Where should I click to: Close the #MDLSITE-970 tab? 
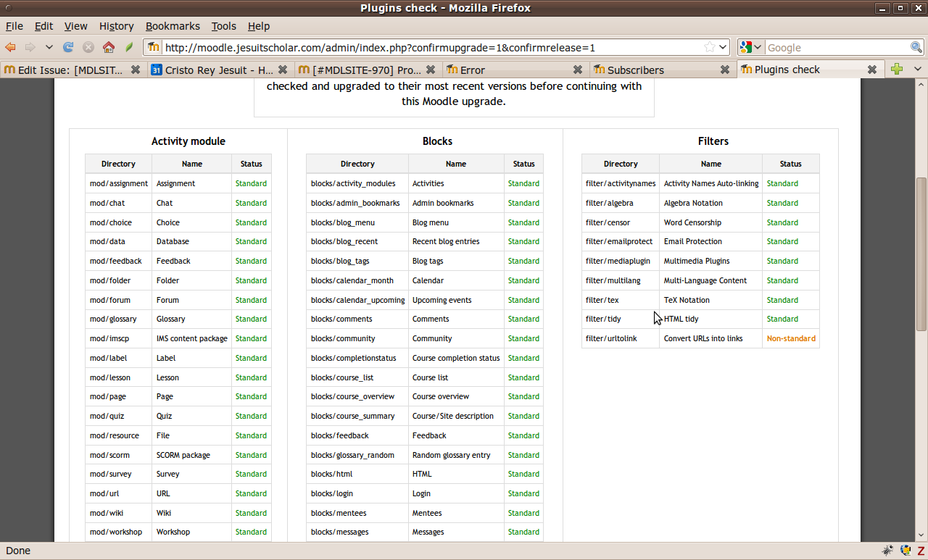pyautogui.click(x=430, y=70)
